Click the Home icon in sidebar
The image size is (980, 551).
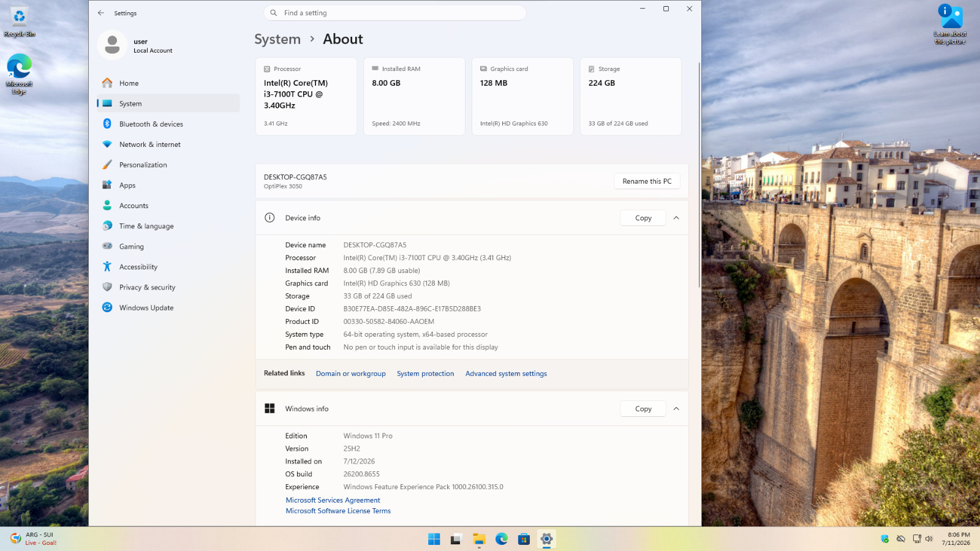(107, 83)
